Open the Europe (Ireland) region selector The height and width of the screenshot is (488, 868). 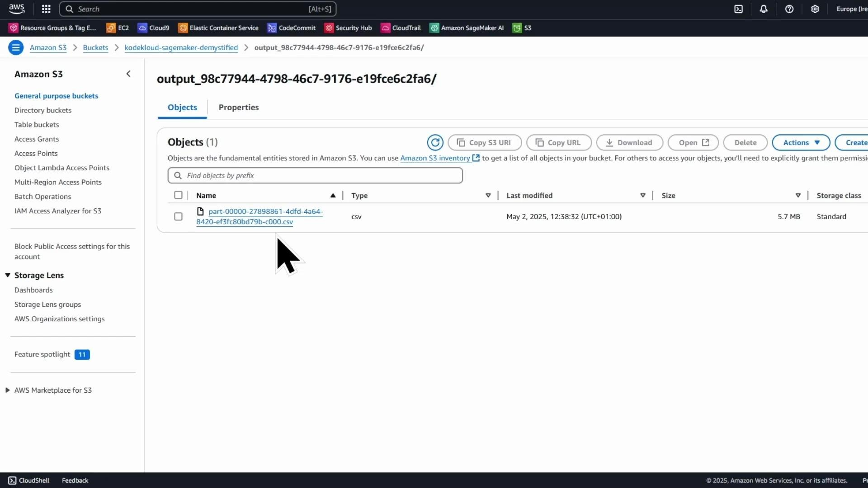[x=852, y=9]
